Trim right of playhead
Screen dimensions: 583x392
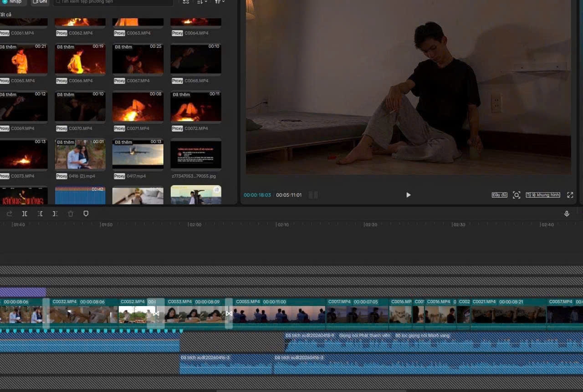tap(55, 214)
